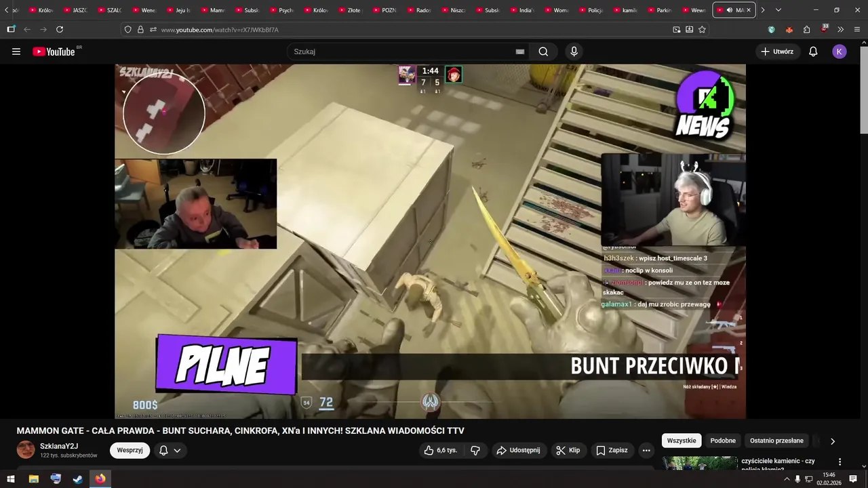This screenshot has height=488, width=868.
Task: Show more filter chips arrow
Action: [x=833, y=441]
